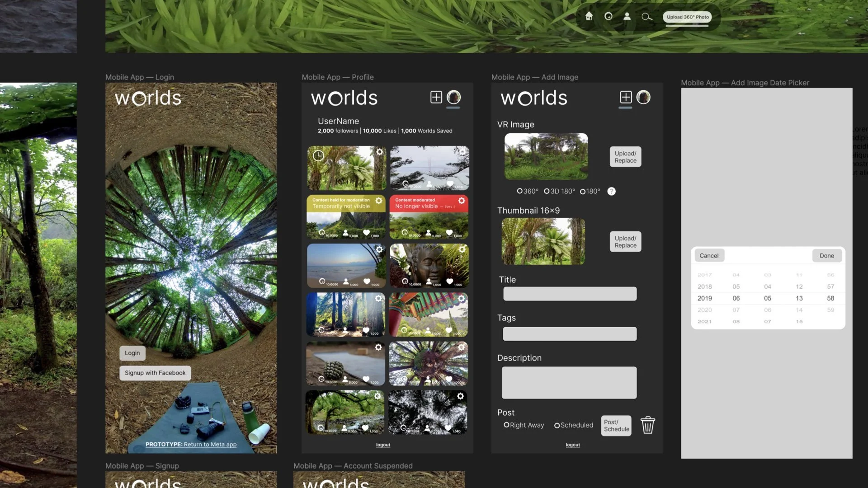Screen dimensions: 868x488
Task: Click the person icon in top navigation
Action: click(x=627, y=17)
